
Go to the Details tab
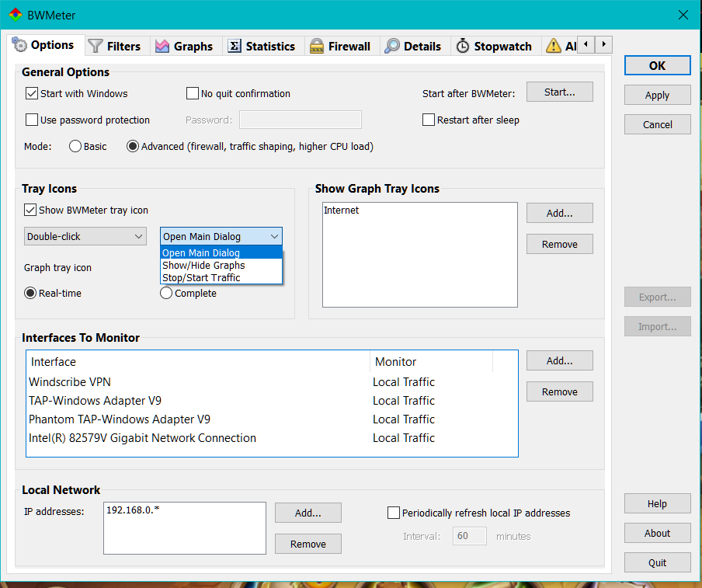[x=413, y=46]
